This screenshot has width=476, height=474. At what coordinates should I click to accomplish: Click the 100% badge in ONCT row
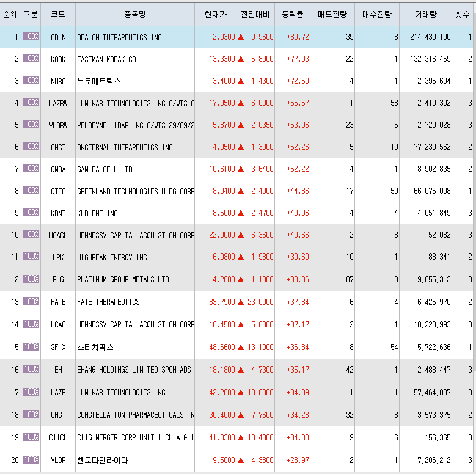tap(31, 146)
